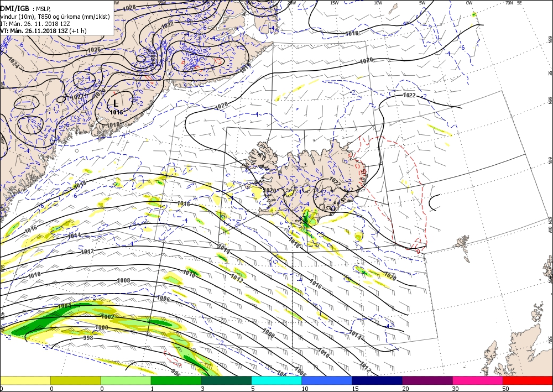Click the light yellow legend swatch
Viewport: 553px width, 392px height.
25,380
